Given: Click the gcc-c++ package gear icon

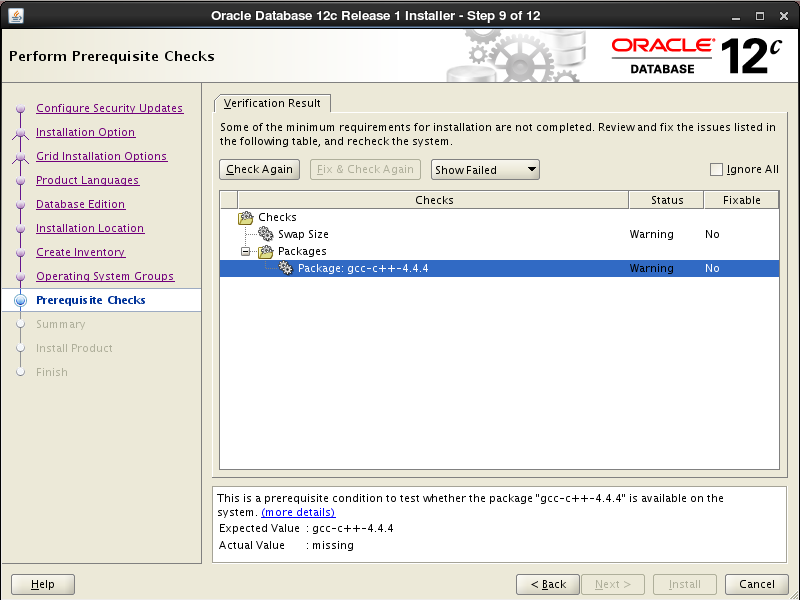Looking at the screenshot, I should coord(286,268).
